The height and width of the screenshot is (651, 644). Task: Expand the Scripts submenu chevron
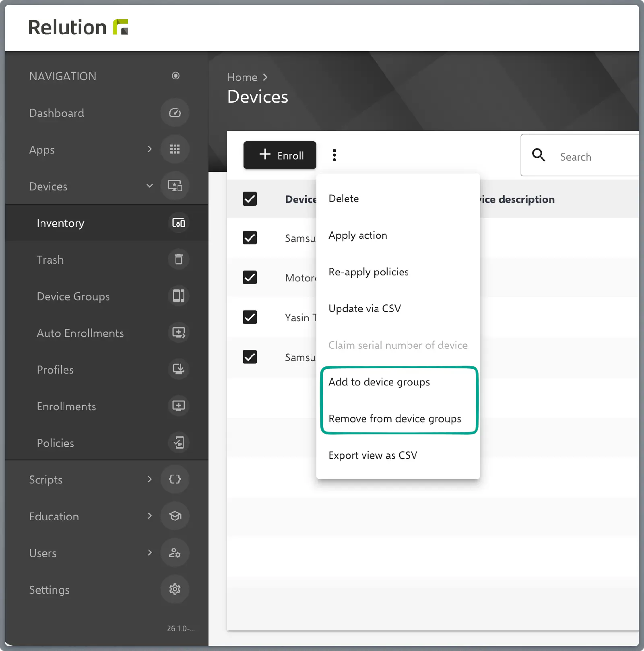[150, 479]
